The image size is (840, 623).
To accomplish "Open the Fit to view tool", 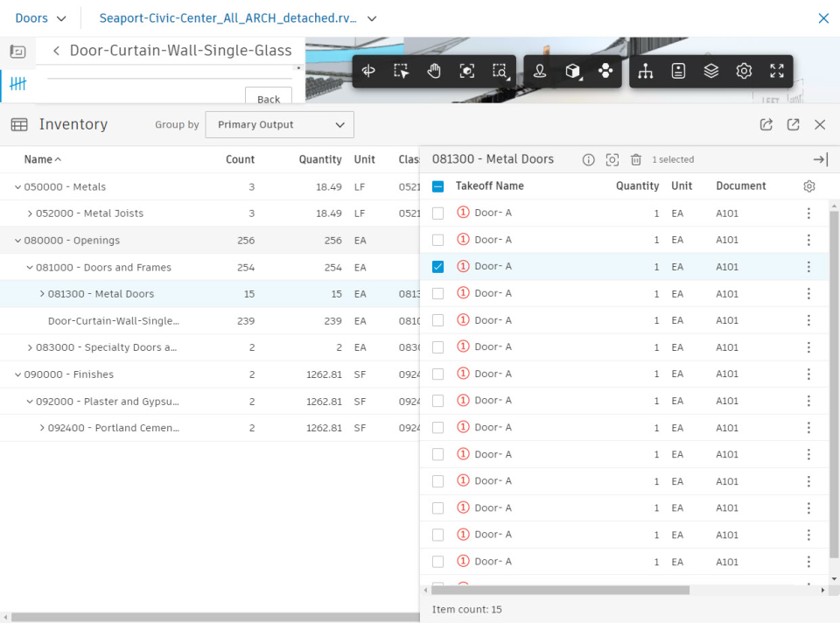I will (466, 71).
